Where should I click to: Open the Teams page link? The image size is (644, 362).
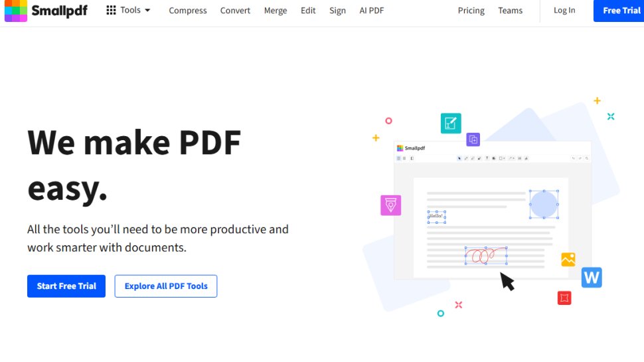[x=510, y=11]
